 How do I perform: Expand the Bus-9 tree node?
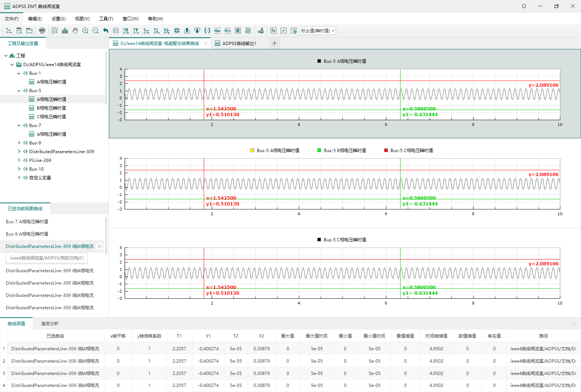click(x=19, y=143)
